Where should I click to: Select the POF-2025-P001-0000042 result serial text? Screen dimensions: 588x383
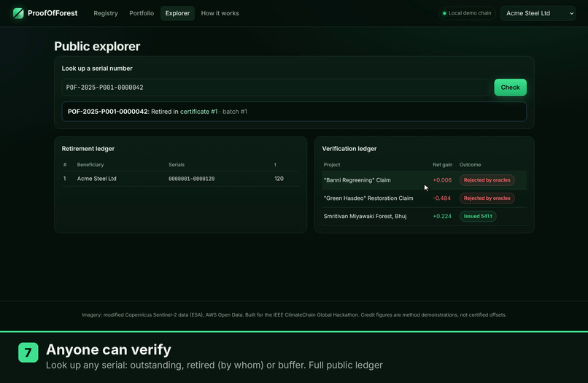(x=108, y=112)
